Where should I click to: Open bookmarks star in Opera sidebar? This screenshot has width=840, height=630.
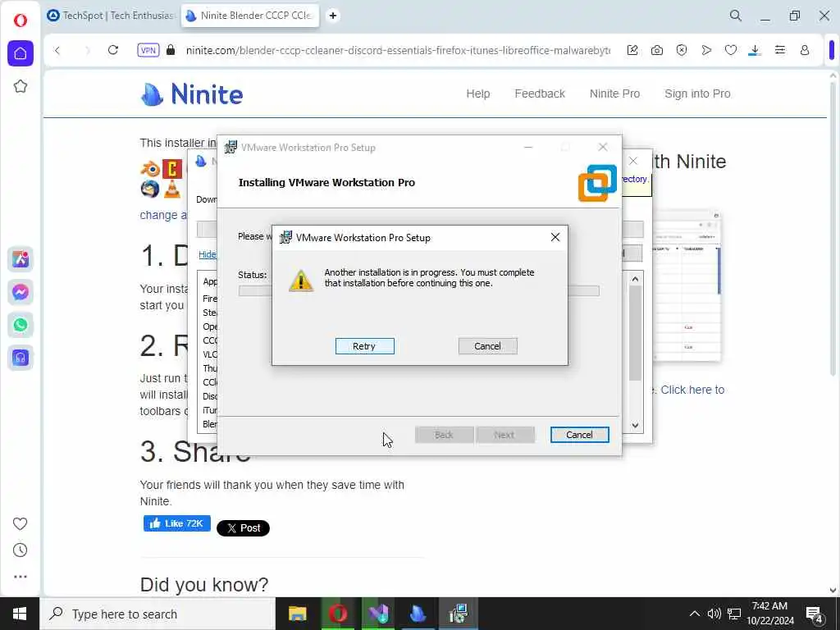21,86
